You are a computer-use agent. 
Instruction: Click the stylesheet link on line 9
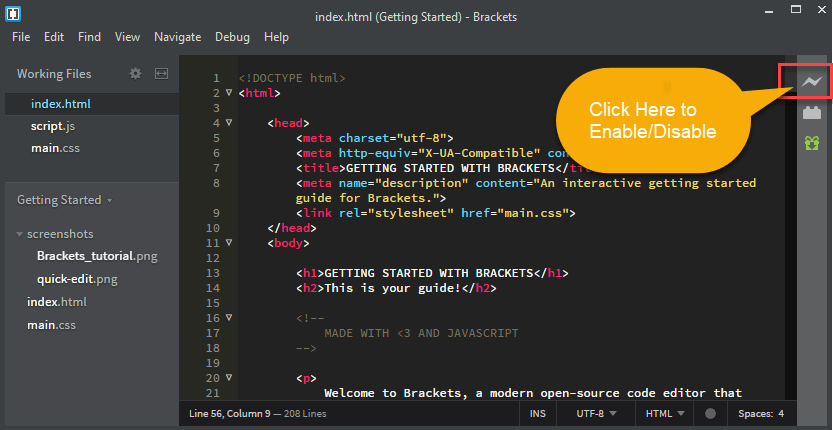pos(436,213)
